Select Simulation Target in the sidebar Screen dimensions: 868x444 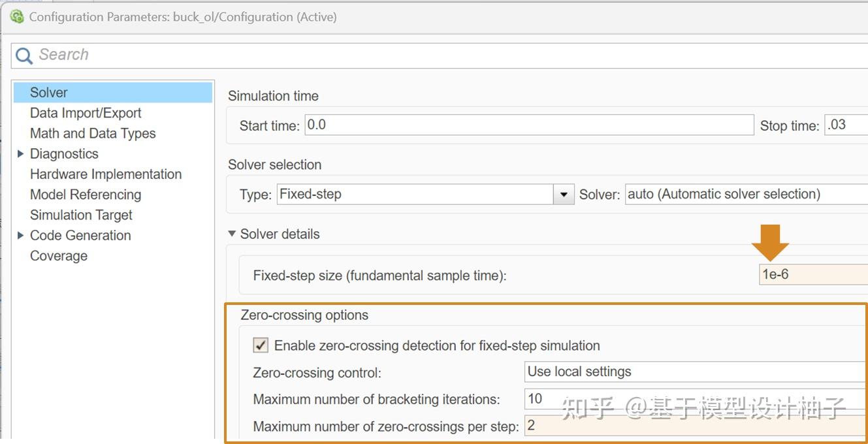pyautogui.click(x=81, y=215)
